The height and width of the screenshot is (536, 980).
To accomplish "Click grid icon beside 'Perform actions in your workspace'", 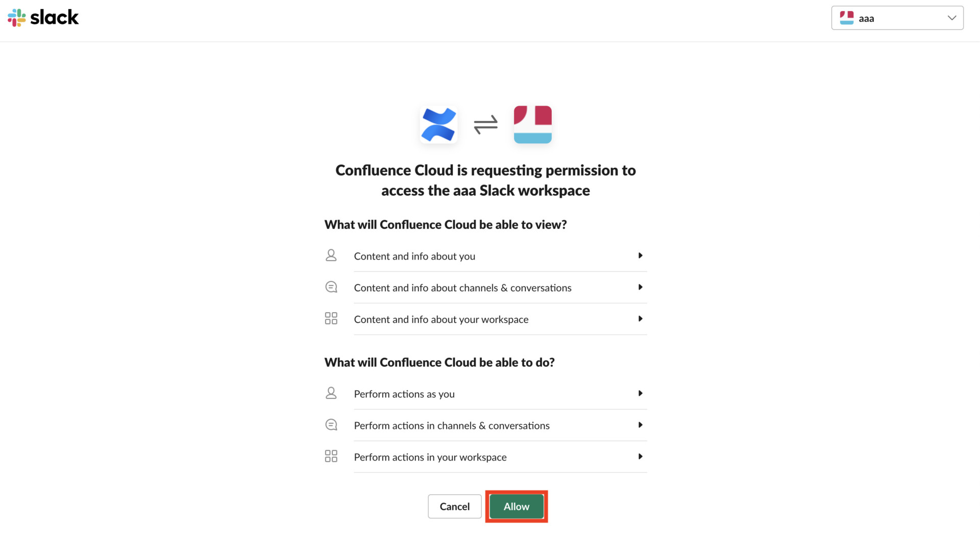I will 331,456.
